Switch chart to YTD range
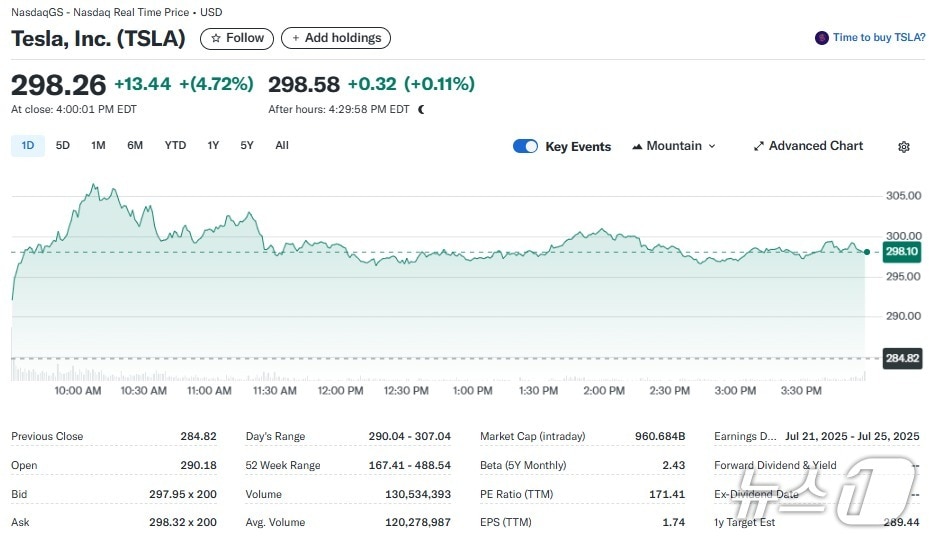This screenshot has width=929, height=539. 175,146
